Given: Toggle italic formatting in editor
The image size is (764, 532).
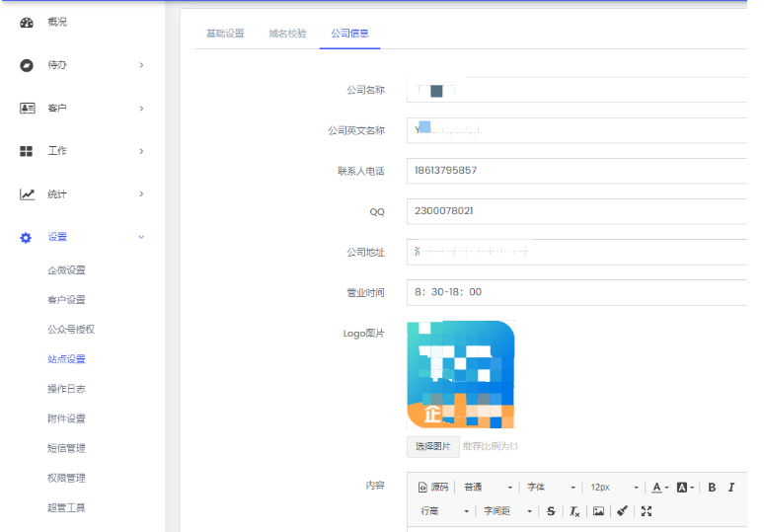Looking at the screenshot, I should point(731,487).
